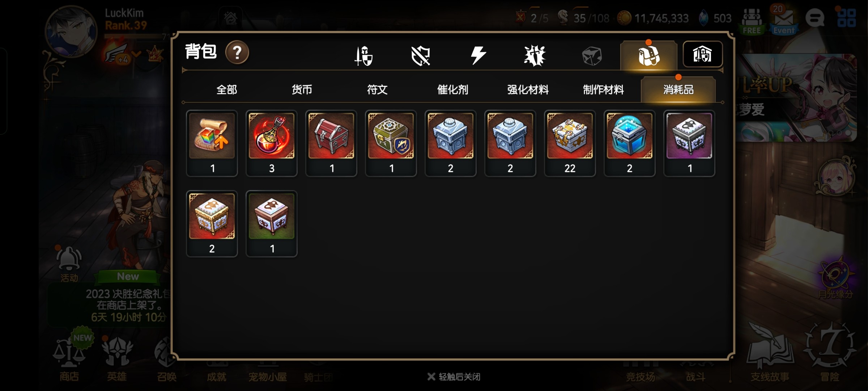Select the burst star category icon
The image size is (868, 391).
535,56
